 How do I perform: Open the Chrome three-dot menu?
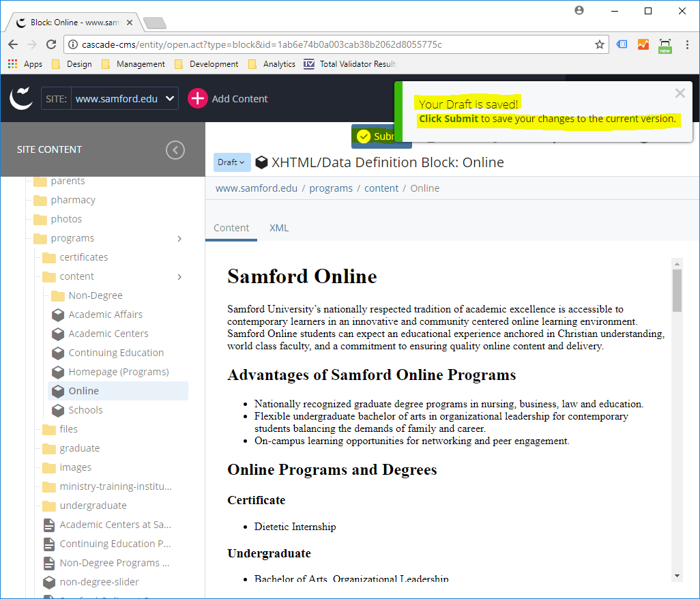pyautogui.click(x=687, y=44)
